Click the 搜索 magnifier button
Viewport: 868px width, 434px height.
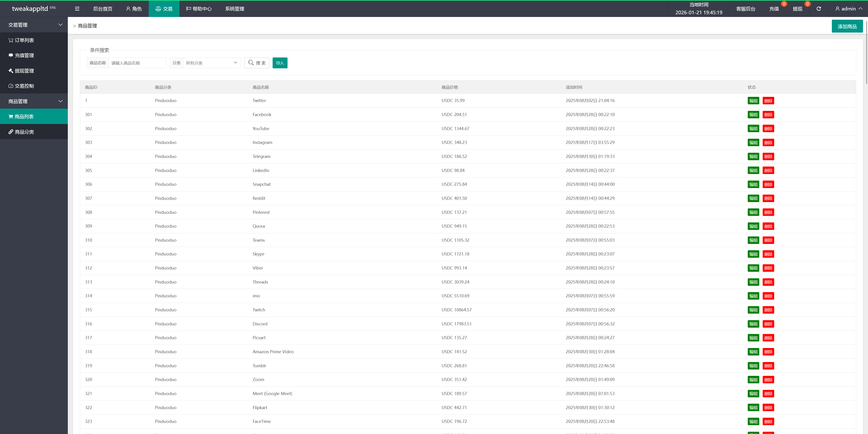pyautogui.click(x=256, y=63)
